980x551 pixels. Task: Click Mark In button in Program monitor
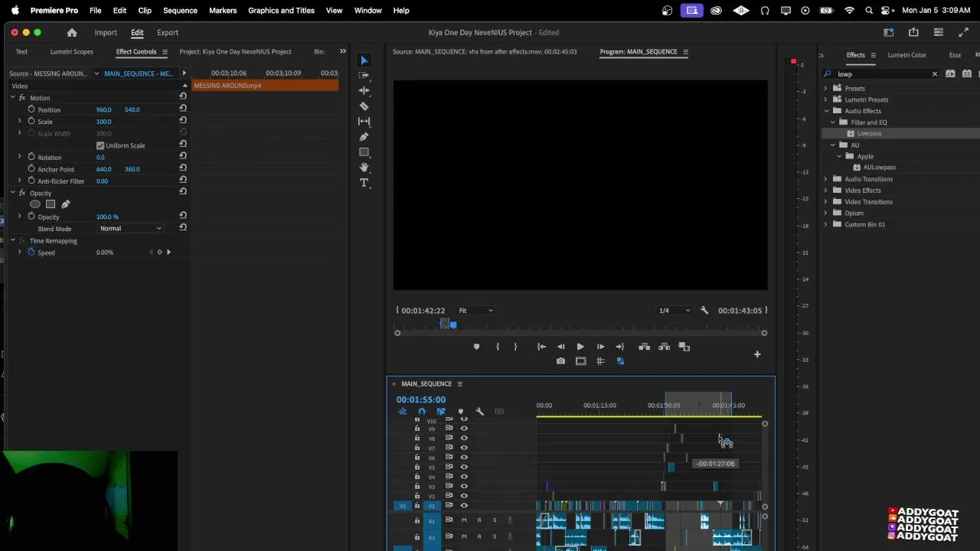coord(498,347)
